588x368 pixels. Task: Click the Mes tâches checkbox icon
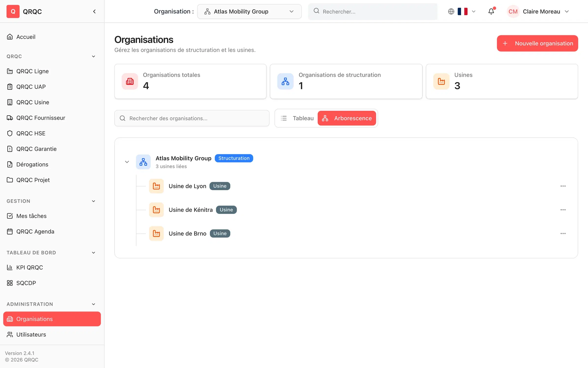click(10, 216)
